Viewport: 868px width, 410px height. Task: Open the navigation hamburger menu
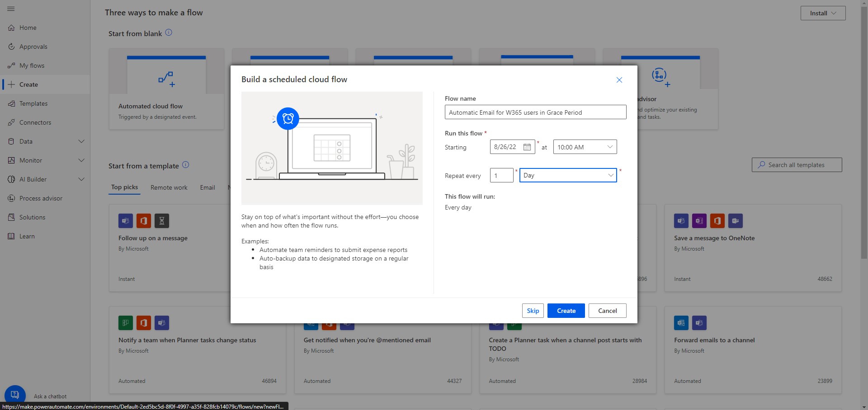(x=11, y=9)
